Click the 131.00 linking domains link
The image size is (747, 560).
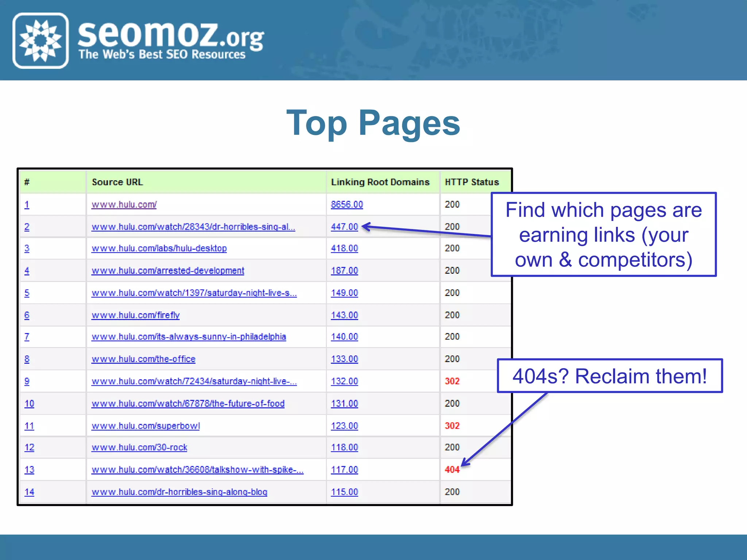pyautogui.click(x=344, y=404)
